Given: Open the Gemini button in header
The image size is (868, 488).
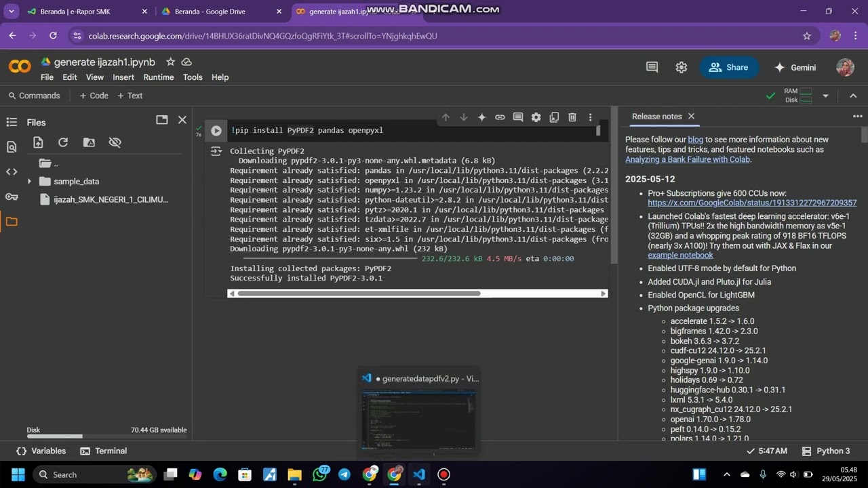Looking at the screenshot, I should click(x=795, y=67).
